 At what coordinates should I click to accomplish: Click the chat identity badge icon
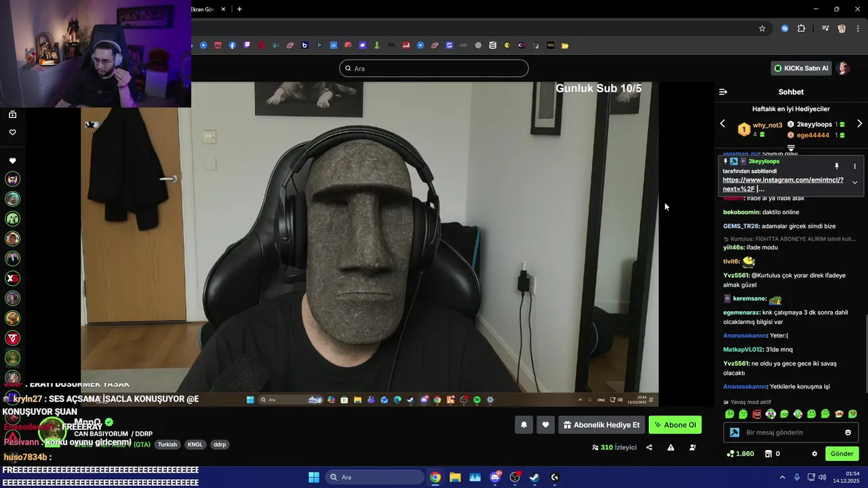pos(734,432)
